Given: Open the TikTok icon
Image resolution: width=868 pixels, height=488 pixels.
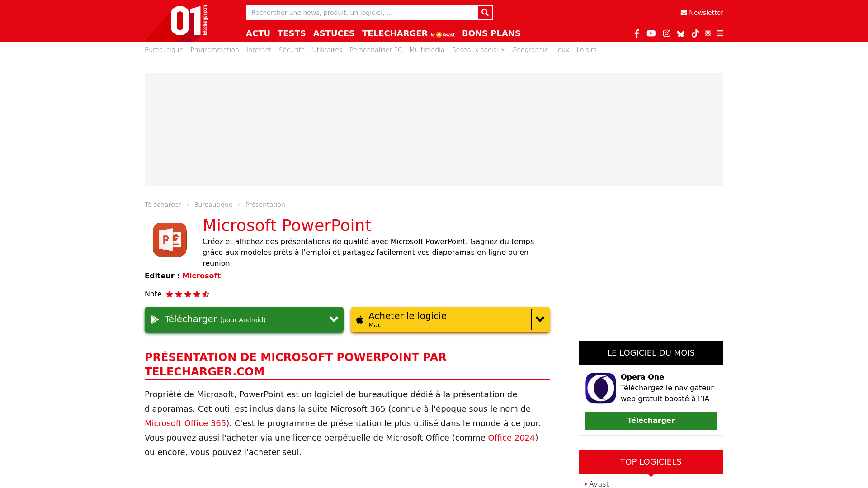Looking at the screenshot, I should pos(695,33).
